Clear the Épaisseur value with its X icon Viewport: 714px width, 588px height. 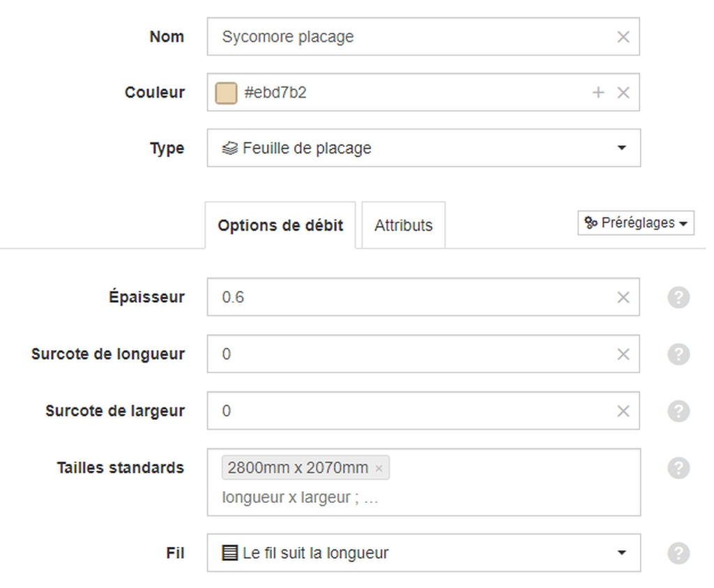(x=623, y=297)
